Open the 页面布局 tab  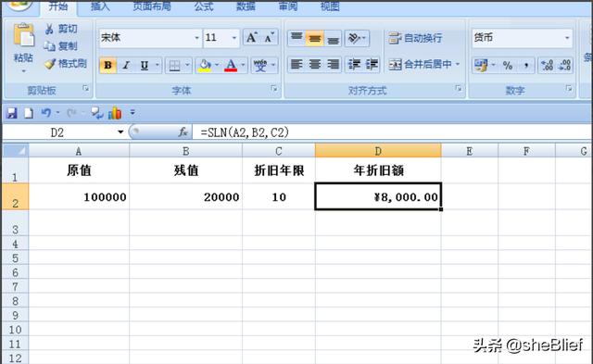pos(152,6)
